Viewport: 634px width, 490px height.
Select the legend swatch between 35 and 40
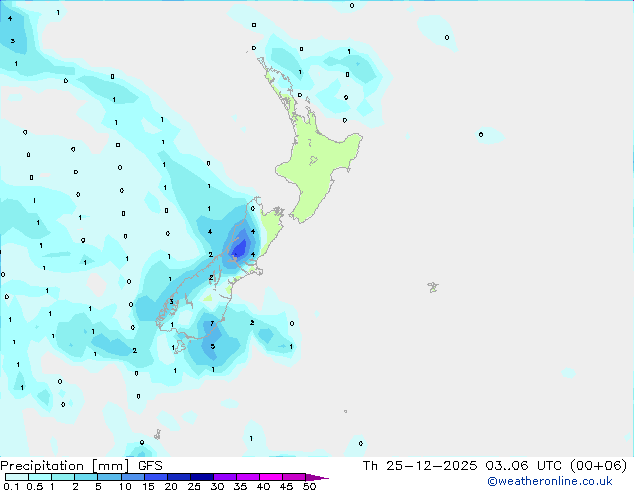coord(248,477)
